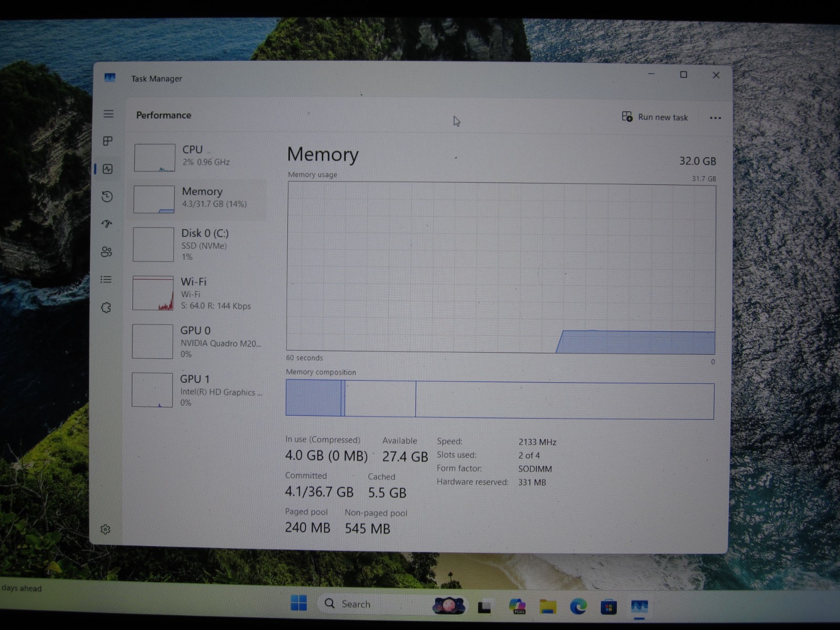Open Task Manager settings gear
This screenshot has width=840, height=630.
pyautogui.click(x=105, y=529)
